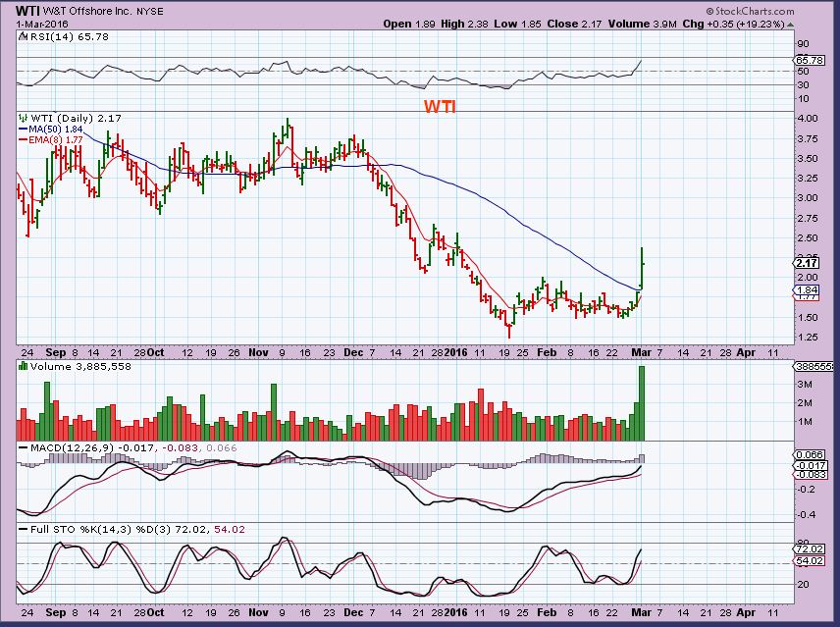Click the 20 level on the stochastic axis
Viewport: 840px width, 627px height.
pyautogui.click(x=803, y=584)
